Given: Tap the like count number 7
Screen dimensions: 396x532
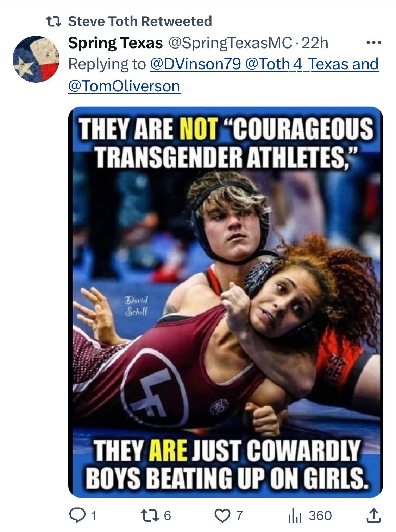Looking at the screenshot, I should 239,516.
